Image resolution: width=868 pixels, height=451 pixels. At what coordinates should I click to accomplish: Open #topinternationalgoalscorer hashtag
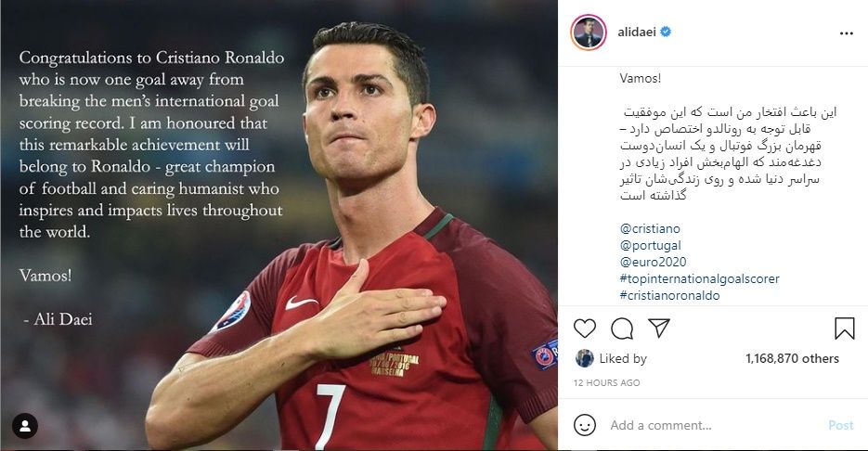point(700,278)
